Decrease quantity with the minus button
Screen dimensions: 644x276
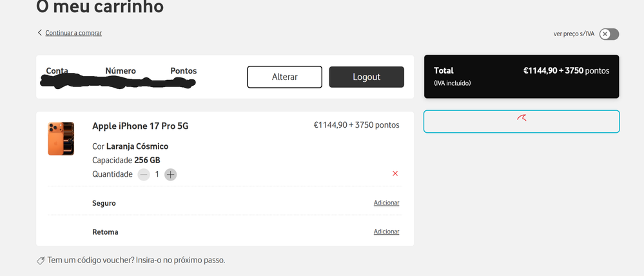coord(144,174)
